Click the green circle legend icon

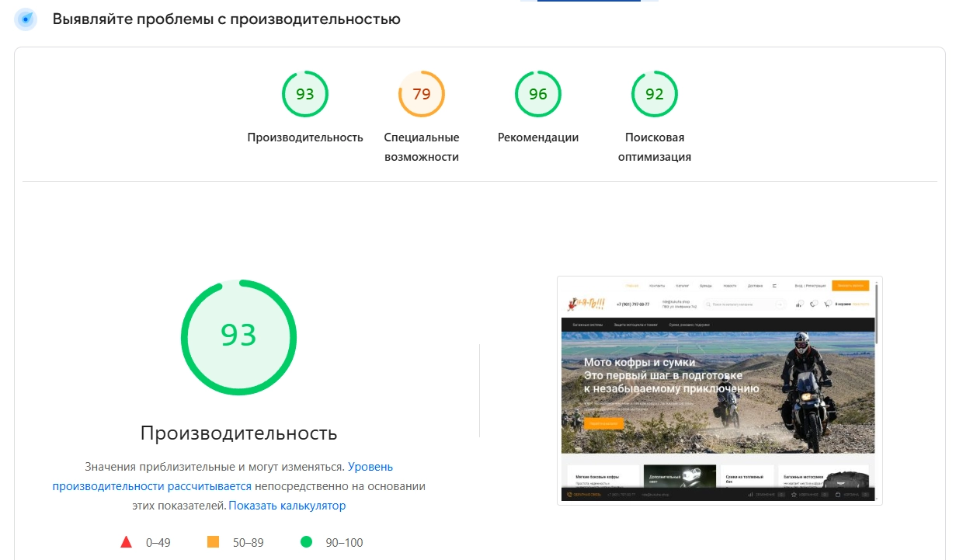coord(306,542)
